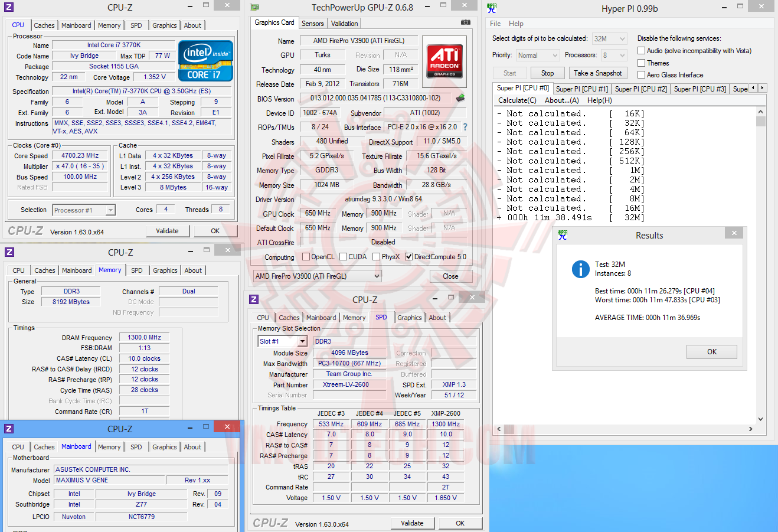
Task: Take a GPU-Z screenshot with the camera icon
Action: pos(466,22)
